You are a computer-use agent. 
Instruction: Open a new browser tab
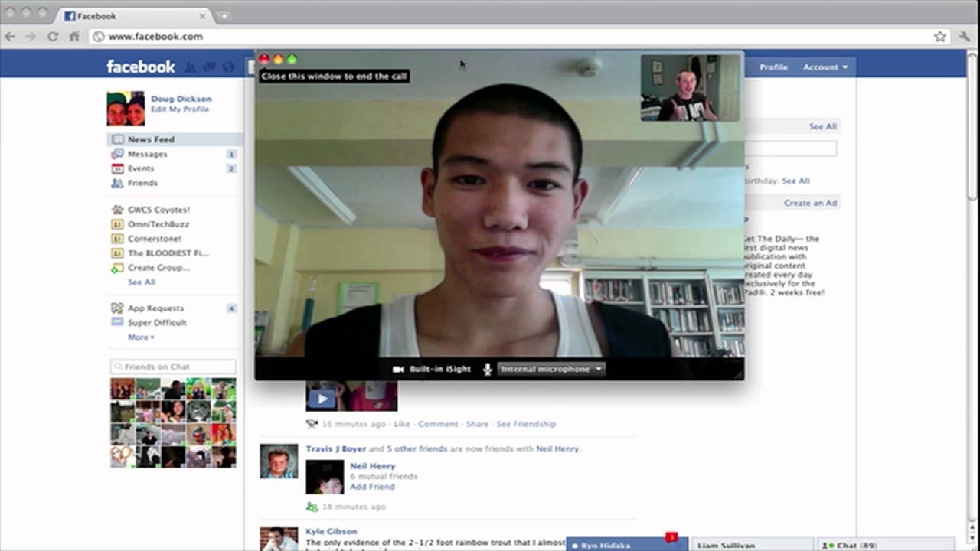click(x=224, y=16)
